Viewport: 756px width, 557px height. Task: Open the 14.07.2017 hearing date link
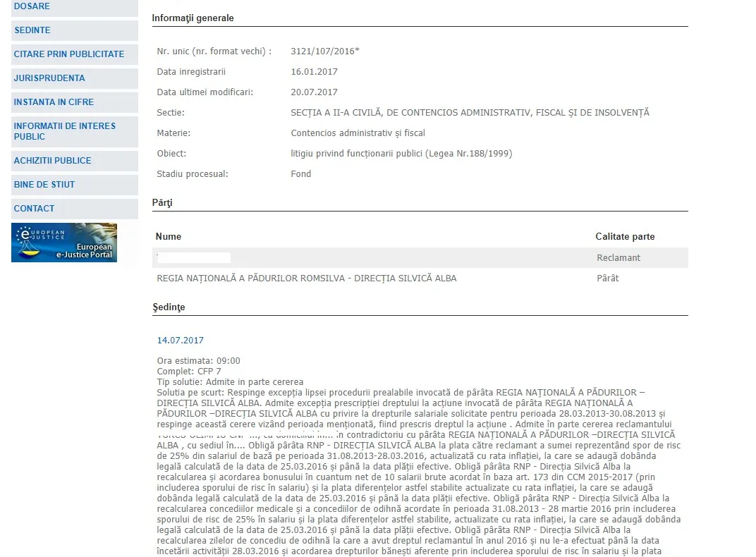(181, 340)
